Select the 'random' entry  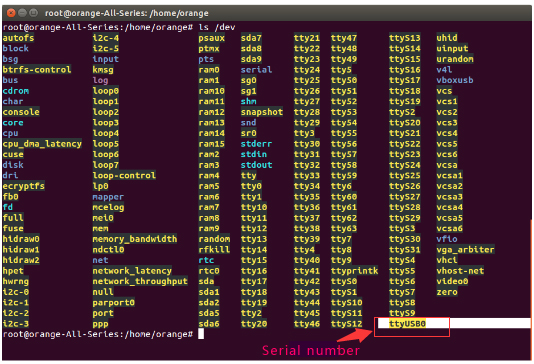[214, 239]
